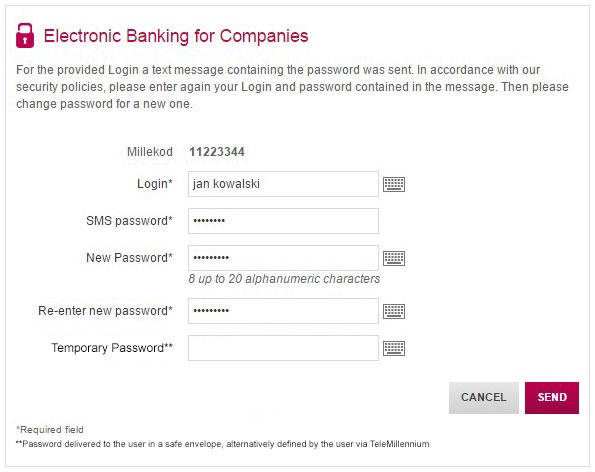Click the Millekod number 11223344

point(217,152)
